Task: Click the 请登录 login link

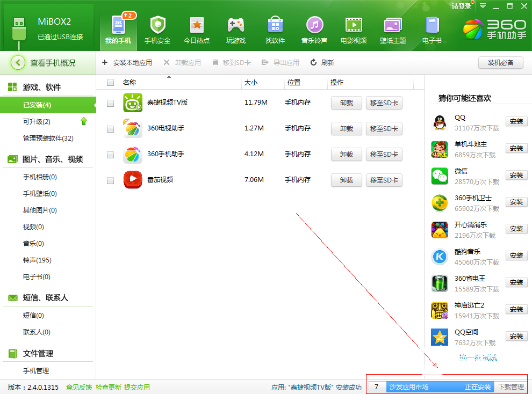Action: click(462, 6)
